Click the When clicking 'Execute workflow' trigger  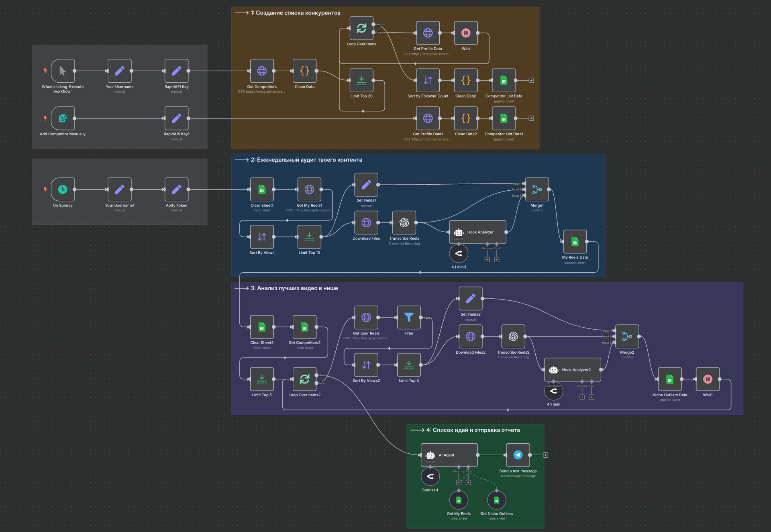click(x=63, y=71)
